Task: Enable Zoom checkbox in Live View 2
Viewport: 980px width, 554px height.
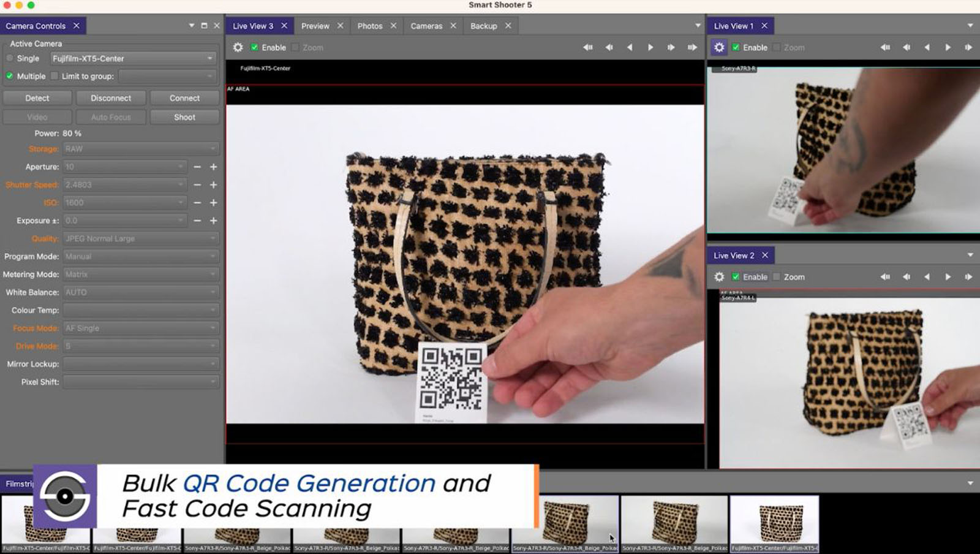Action: click(777, 277)
